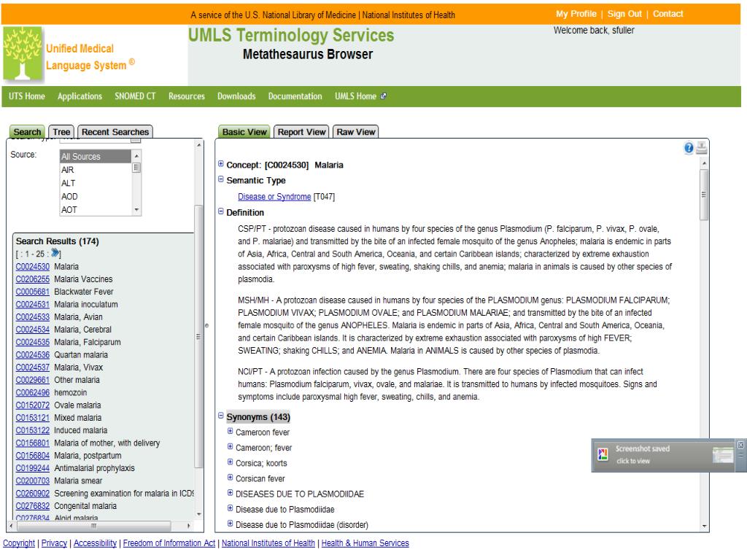Click Copyright footer link

pos(19,542)
